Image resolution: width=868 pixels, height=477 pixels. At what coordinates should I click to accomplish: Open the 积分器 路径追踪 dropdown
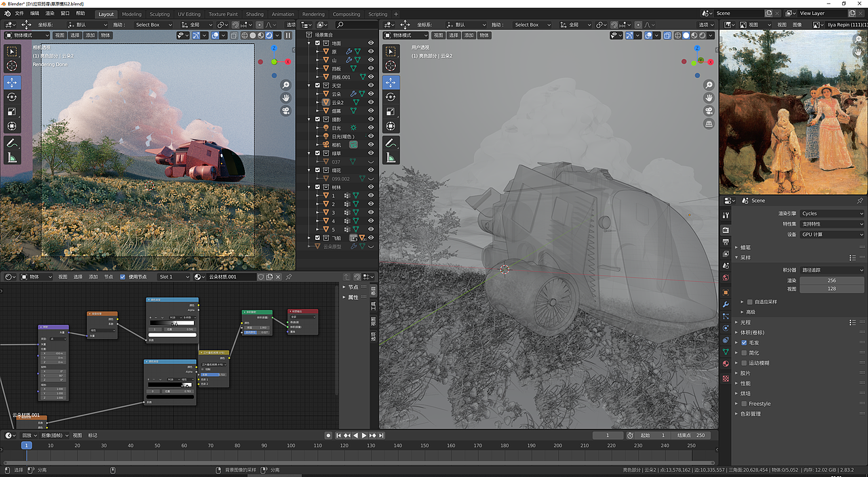832,270
